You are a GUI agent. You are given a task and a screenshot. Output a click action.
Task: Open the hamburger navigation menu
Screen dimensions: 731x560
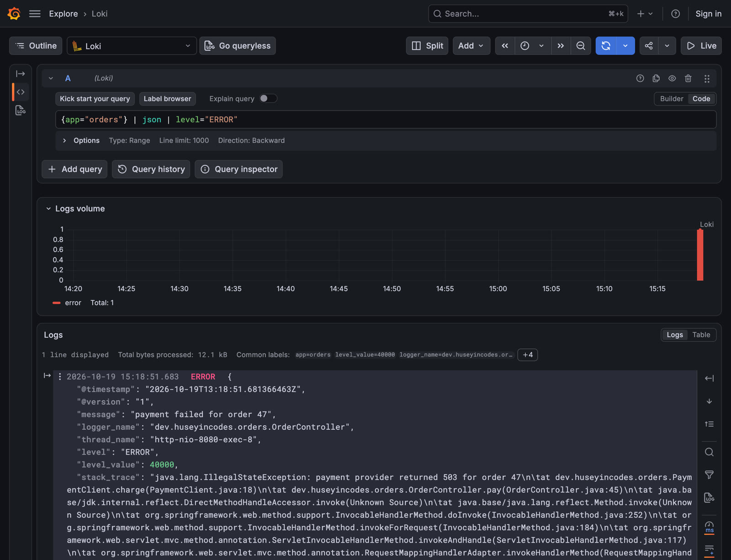pyautogui.click(x=35, y=14)
